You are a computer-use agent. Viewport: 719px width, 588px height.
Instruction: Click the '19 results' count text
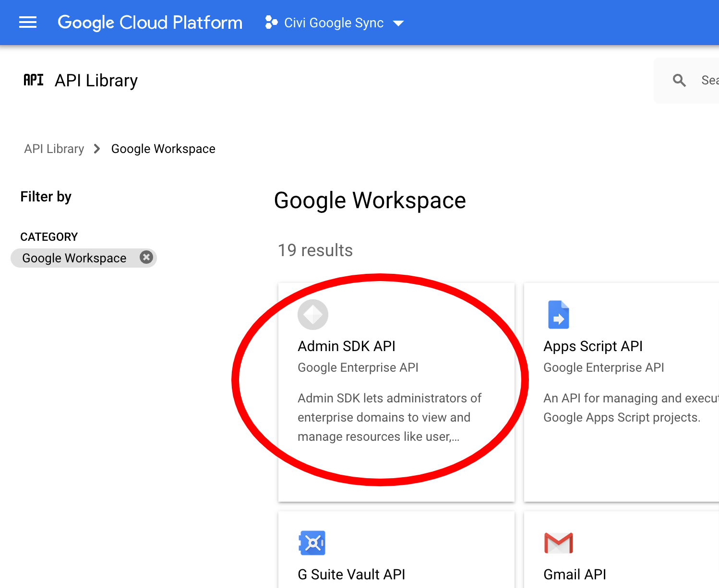315,250
